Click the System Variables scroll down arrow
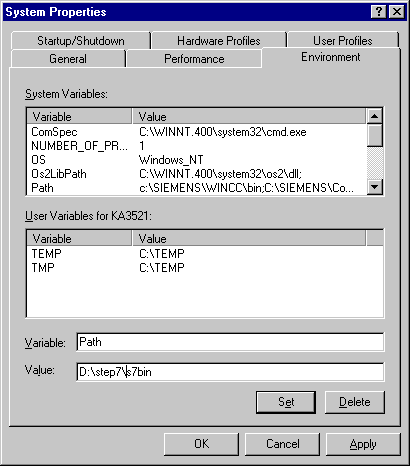This screenshot has width=410, height=466. (x=375, y=187)
